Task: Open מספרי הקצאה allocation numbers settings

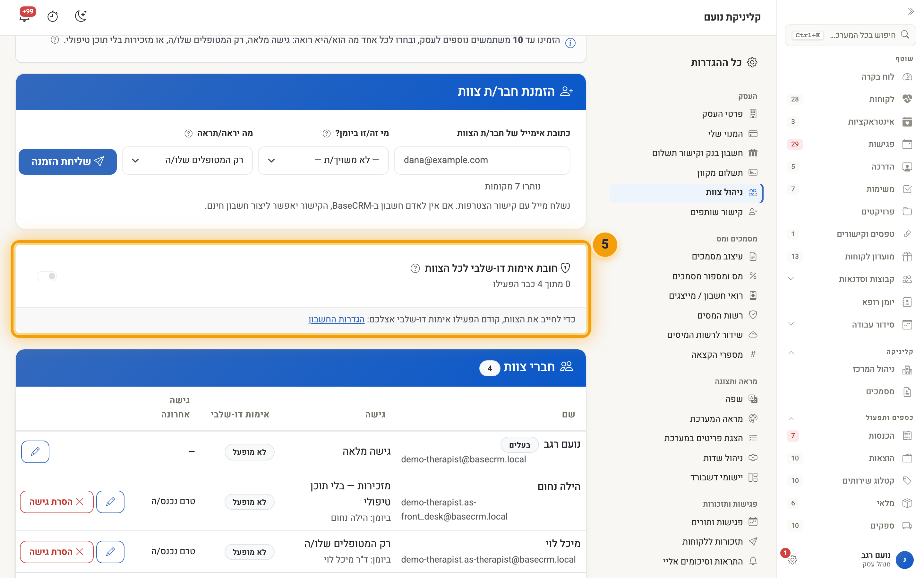Action: [x=686, y=355]
